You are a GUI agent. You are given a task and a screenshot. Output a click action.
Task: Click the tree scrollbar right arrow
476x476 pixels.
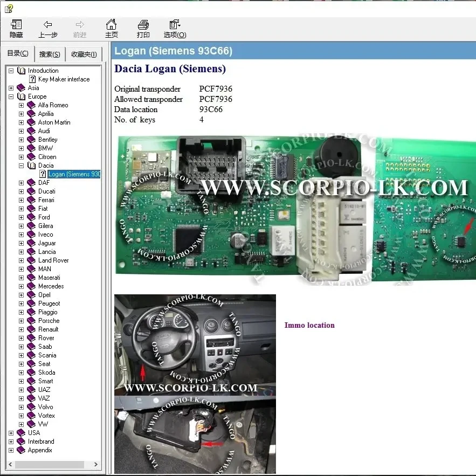(95, 465)
